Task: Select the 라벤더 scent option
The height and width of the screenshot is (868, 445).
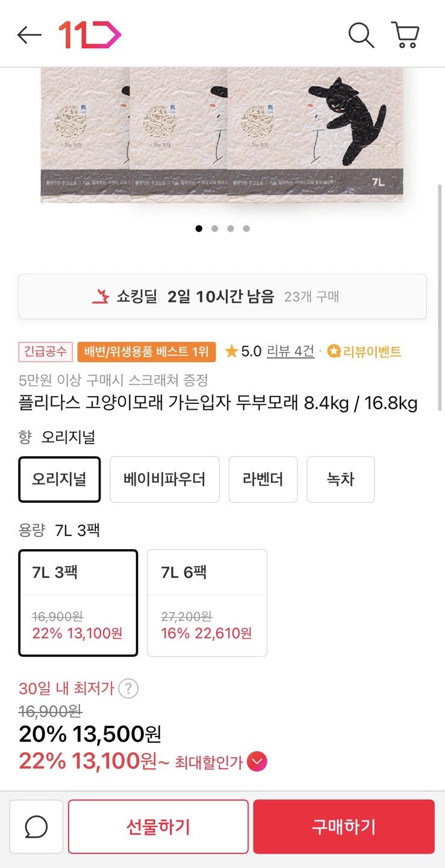Action: pos(263,479)
